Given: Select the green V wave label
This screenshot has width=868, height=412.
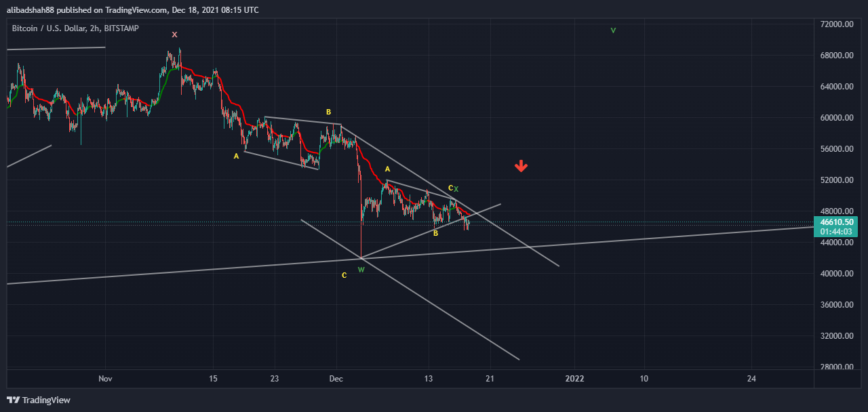Looking at the screenshot, I should tap(613, 30).
